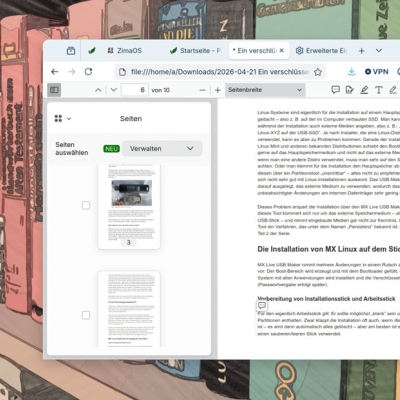Switch to the Erweiterte Ei… settings tab
This screenshot has height=400, width=400.
point(321,51)
